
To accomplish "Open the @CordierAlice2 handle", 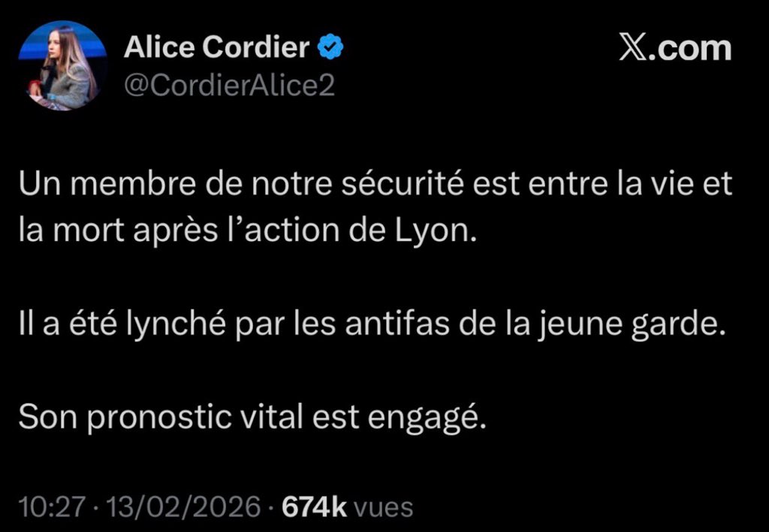I will tap(230, 86).
